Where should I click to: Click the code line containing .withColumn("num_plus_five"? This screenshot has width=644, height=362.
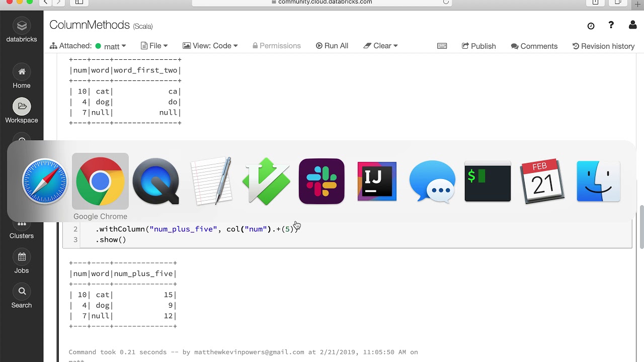pyautogui.click(x=197, y=229)
